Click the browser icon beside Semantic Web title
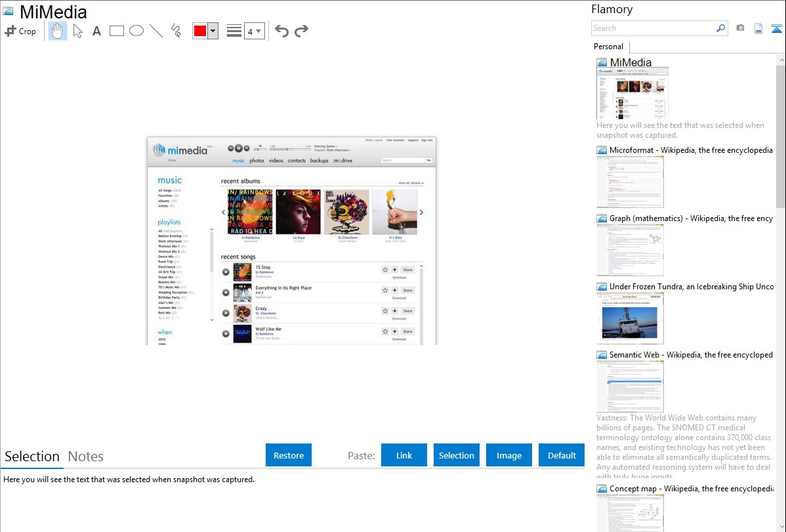The width and height of the screenshot is (786, 532). pyautogui.click(x=602, y=355)
